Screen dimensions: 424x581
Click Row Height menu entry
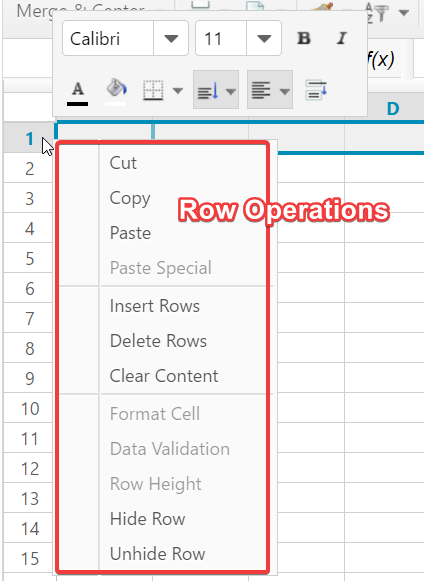point(156,484)
